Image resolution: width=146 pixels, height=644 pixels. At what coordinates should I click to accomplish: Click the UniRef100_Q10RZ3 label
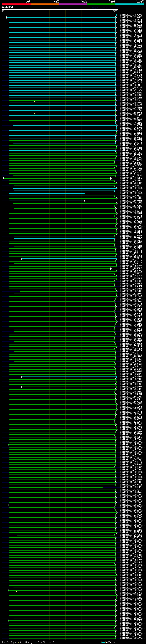tap(131, 37)
